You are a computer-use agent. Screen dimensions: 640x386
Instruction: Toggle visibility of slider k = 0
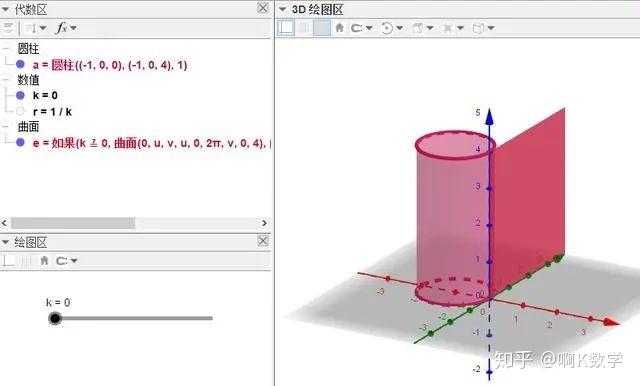tap(20, 95)
